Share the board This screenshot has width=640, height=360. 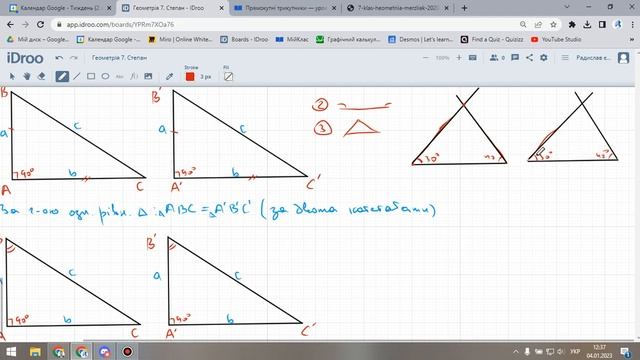[529, 58]
